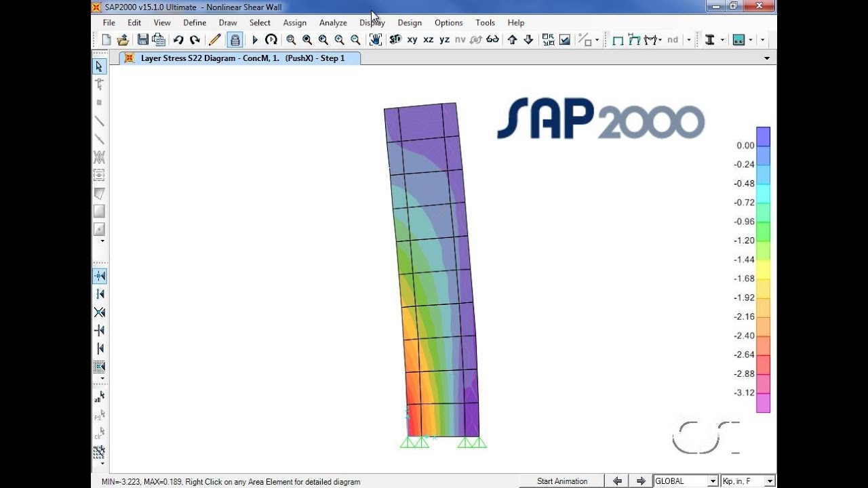Image resolution: width=868 pixels, height=488 pixels.
Task: Click the Draw Poly Area tool
Action: (99, 194)
